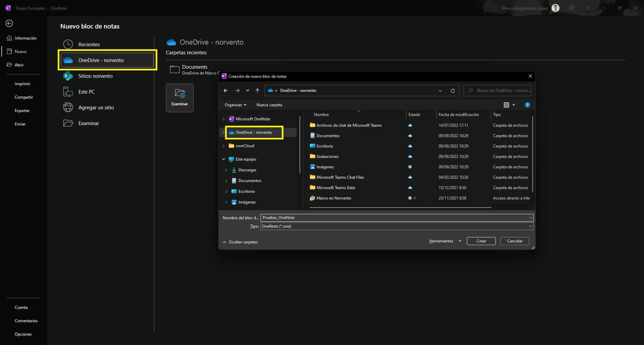
Task: Click Agregar un sitio
Action: (x=107, y=107)
